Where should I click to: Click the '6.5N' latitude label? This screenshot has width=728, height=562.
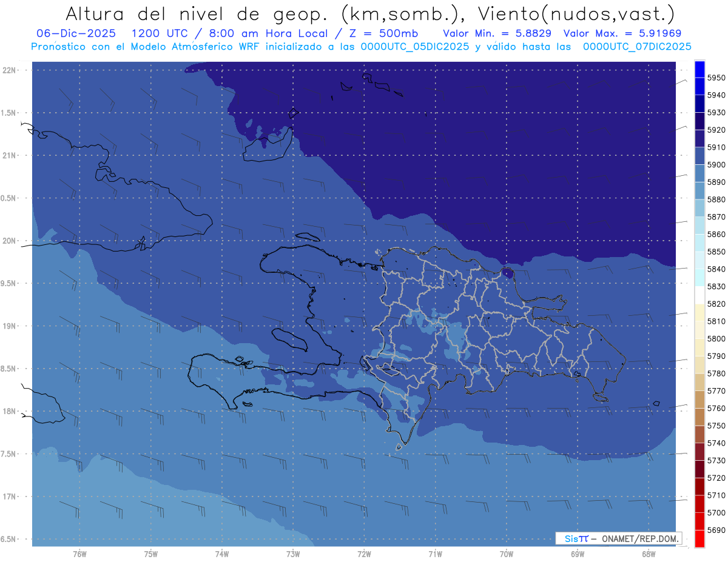[x=8, y=539]
